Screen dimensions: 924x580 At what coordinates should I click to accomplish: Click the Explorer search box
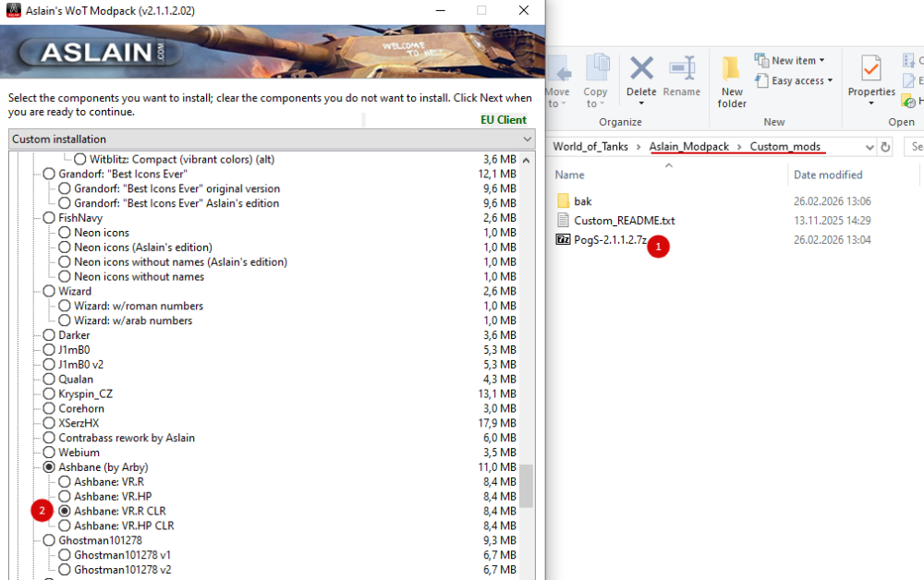tap(914, 147)
